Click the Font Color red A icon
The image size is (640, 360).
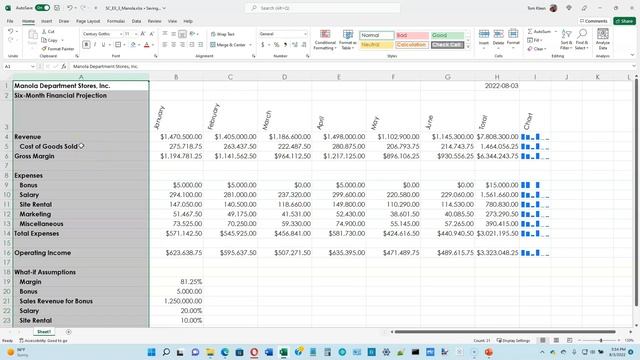pos(147,44)
